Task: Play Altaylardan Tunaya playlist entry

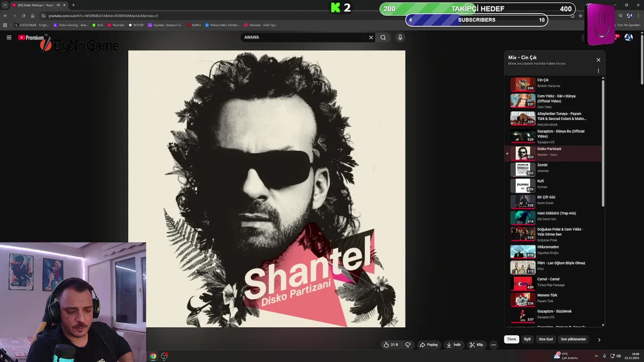Action: pos(553,118)
